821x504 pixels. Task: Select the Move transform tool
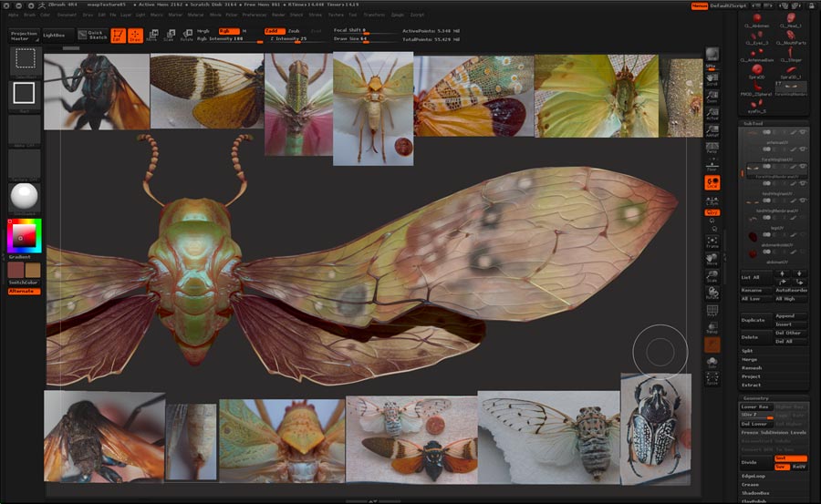click(x=151, y=36)
